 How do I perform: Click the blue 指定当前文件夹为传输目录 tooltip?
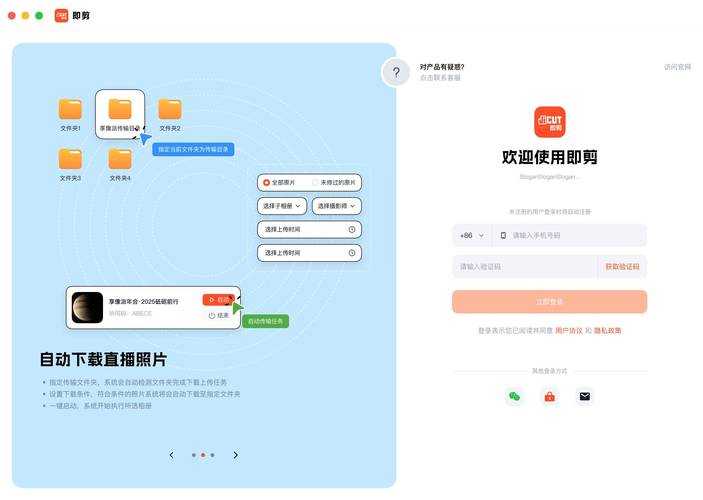pos(193,149)
